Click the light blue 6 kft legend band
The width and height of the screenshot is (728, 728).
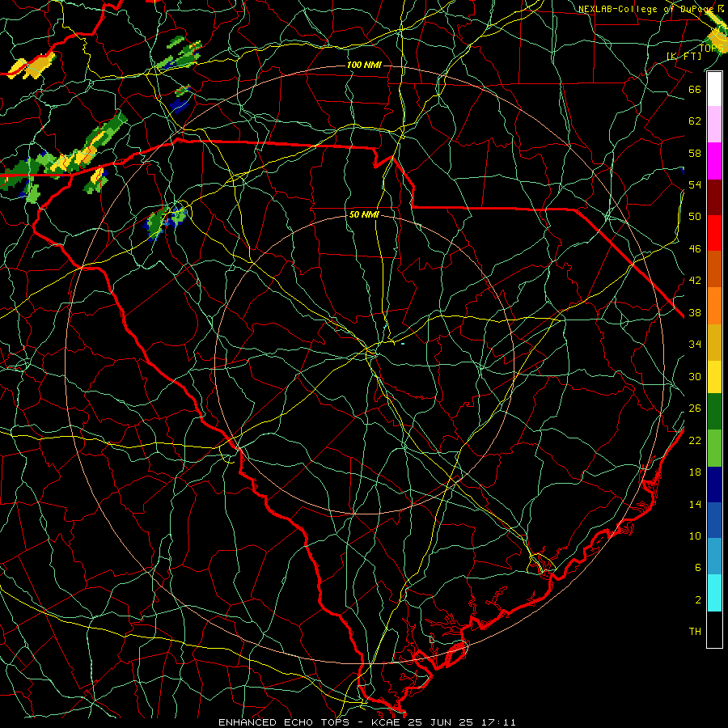[714, 556]
